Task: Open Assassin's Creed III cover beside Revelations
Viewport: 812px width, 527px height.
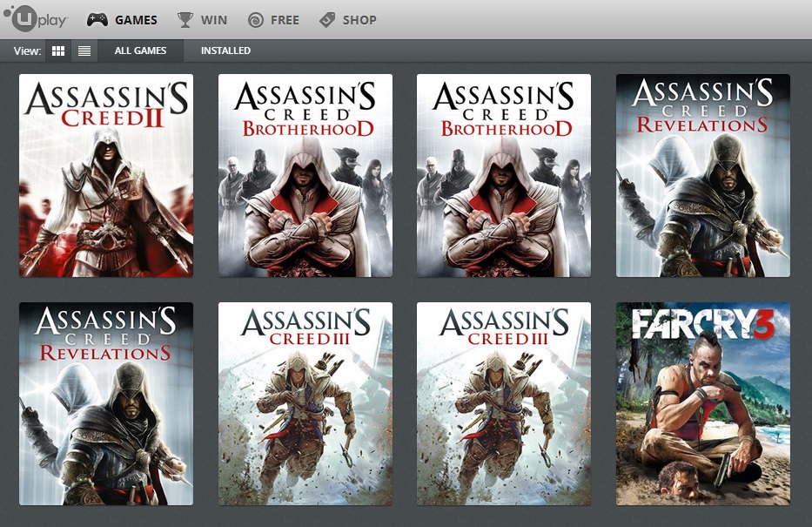Action: 305,403
